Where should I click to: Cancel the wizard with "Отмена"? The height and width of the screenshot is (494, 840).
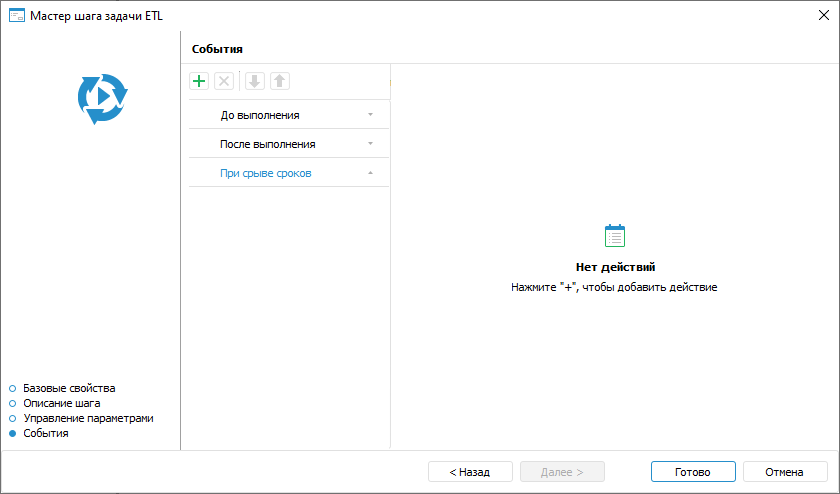tap(784, 472)
